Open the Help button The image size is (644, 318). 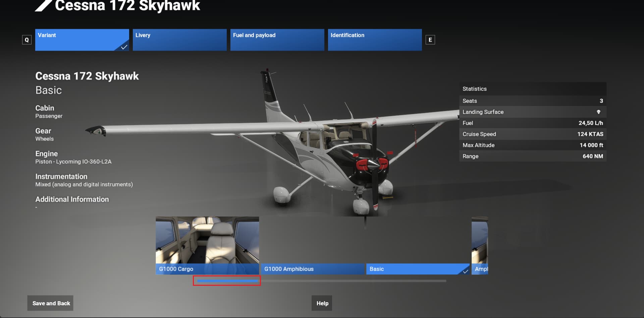322,303
